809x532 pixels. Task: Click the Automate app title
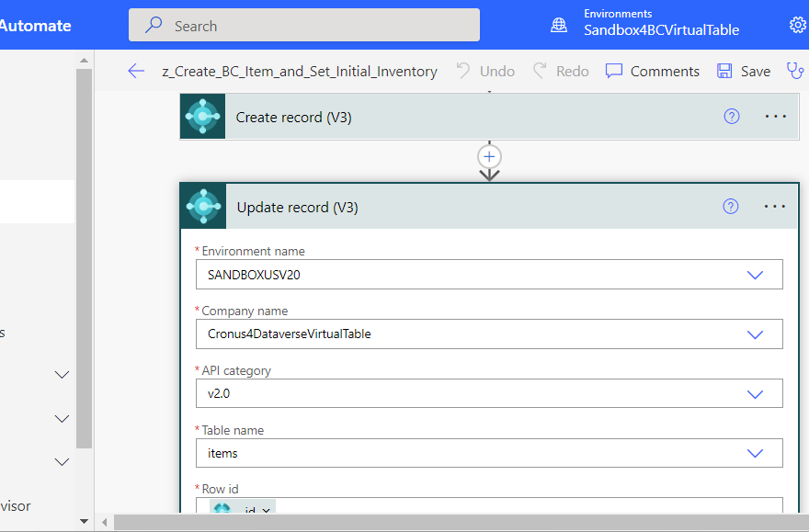[x=36, y=25]
